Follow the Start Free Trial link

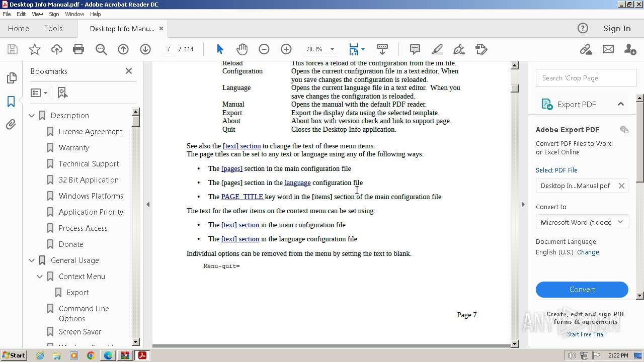click(586, 334)
